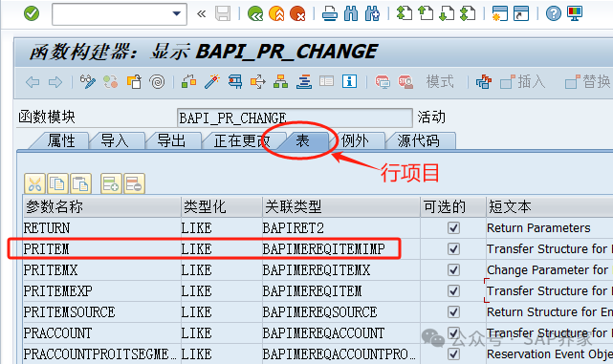Viewport: 613px width, 364px height.
Task: Toggle optional checkbox for PRITEMSOURCE row
Action: point(453,312)
